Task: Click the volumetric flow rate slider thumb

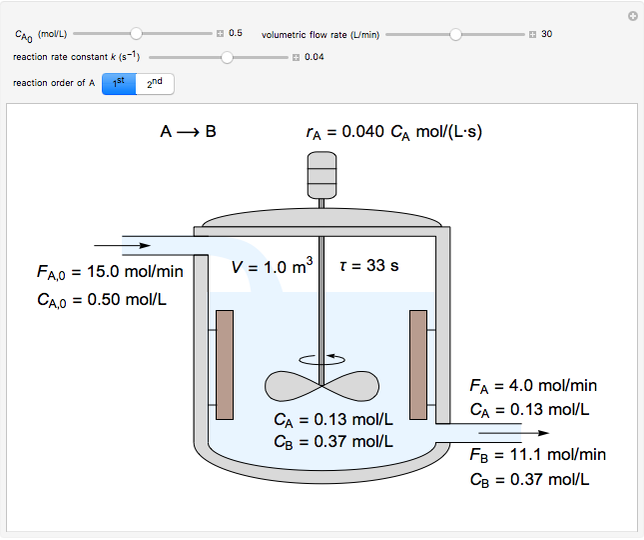Action: click(x=456, y=34)
